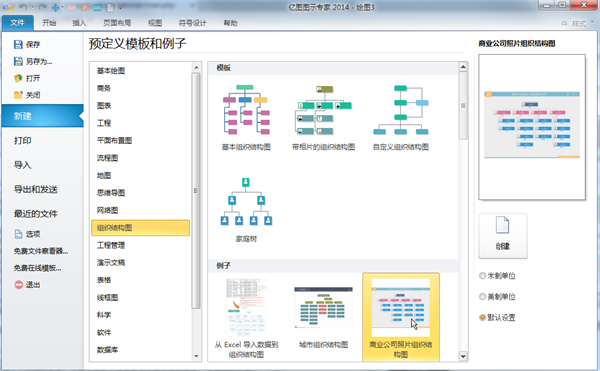The height and width of the screenshot is (371, 600).
Task: Select 平面布置图 category
Action: tap(114, 140)
